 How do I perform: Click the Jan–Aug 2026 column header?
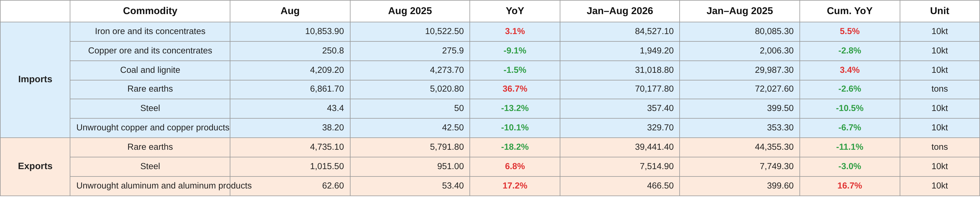pyautogui.click(x=620, y=11)
